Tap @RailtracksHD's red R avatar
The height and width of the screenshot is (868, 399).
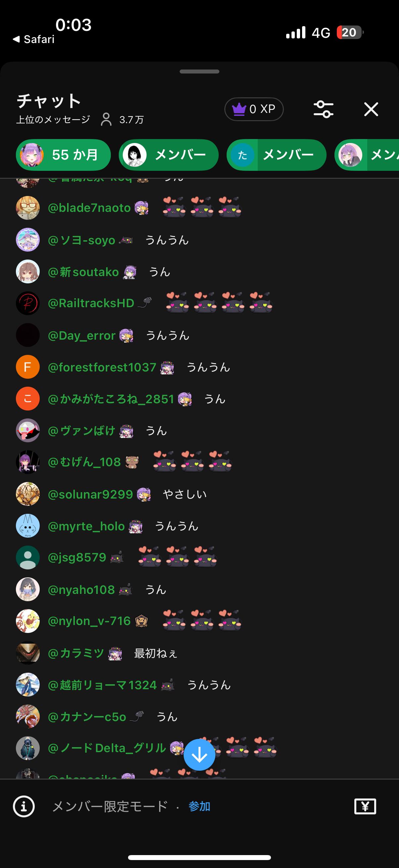[x=27, y=303]
